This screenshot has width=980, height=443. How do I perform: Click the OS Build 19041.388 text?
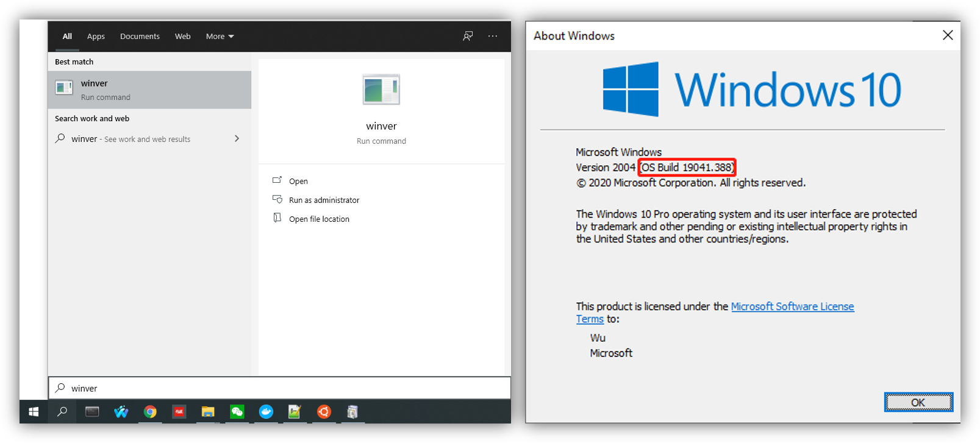pos(687,167)
